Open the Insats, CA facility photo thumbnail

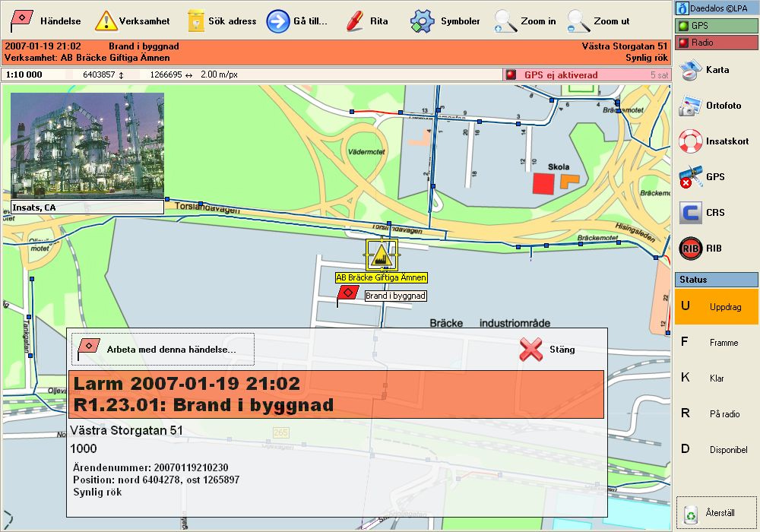pos(87,145)
